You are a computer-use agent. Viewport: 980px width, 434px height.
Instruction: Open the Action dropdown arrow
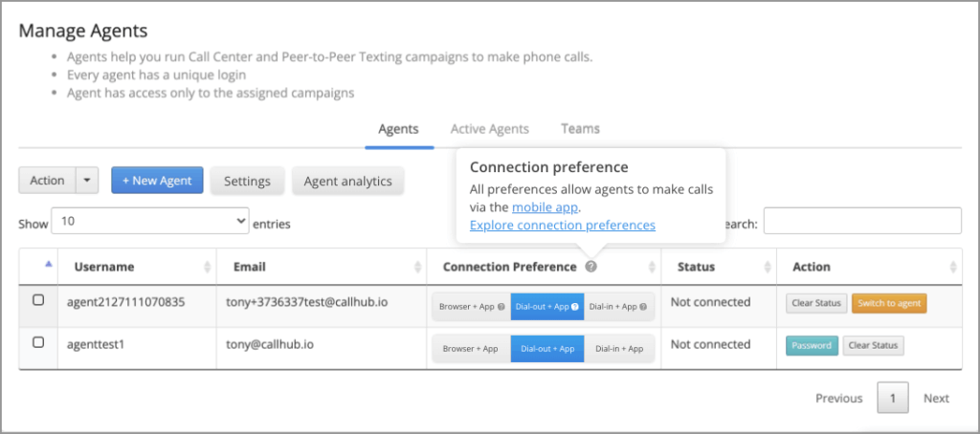87,181
